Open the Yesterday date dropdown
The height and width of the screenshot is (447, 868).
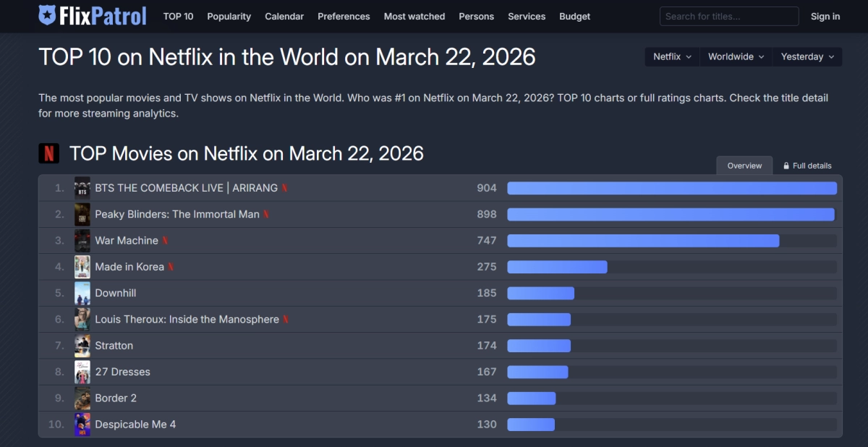807,56
